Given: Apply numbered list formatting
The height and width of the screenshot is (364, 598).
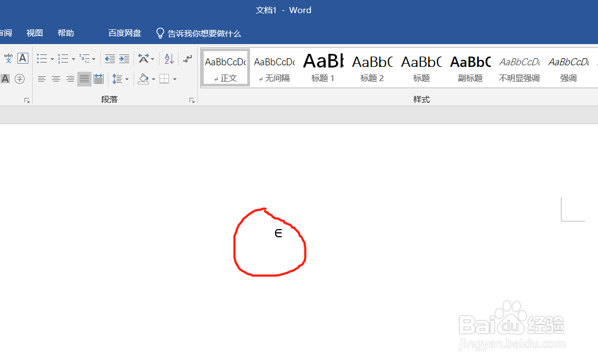Looking at the screenshot, I should click(x=63, y=59).
